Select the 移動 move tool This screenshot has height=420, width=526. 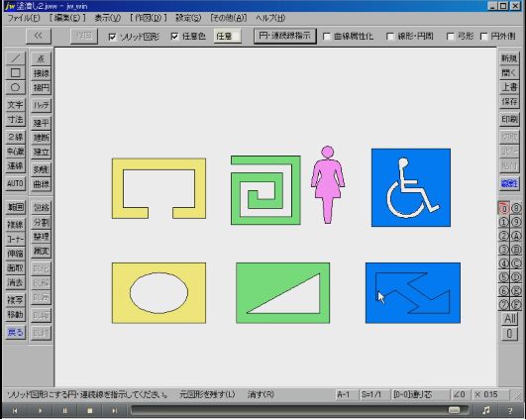click(16, 315)
